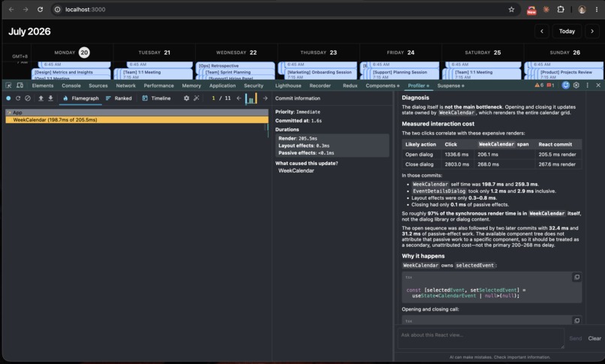View site information icon
The image size is (605, 364).
click(58, 10)
